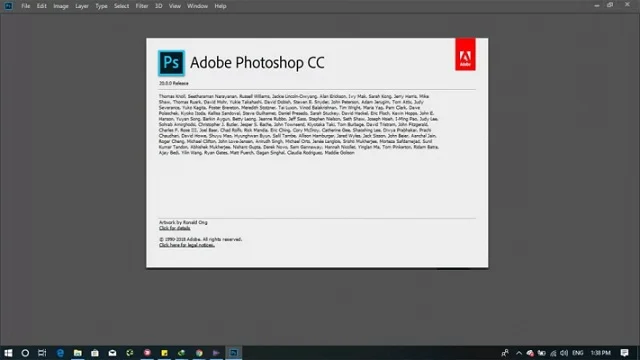The image size is (640, 360).
Task: Click the red circular taskbar app icon
Action: (147, 353)
